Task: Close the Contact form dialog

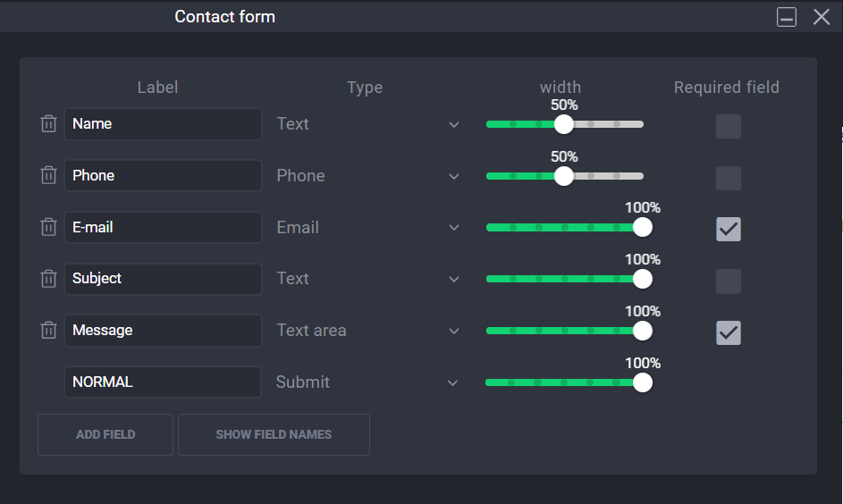Action: tap(822, 17)
